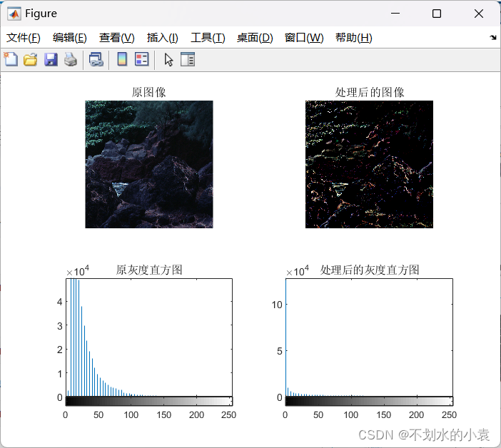The width and height of the screenshot is (501, 448).
Task: Click the ×10⁴ exponent label on left histogram
Action: click(78, 271)
